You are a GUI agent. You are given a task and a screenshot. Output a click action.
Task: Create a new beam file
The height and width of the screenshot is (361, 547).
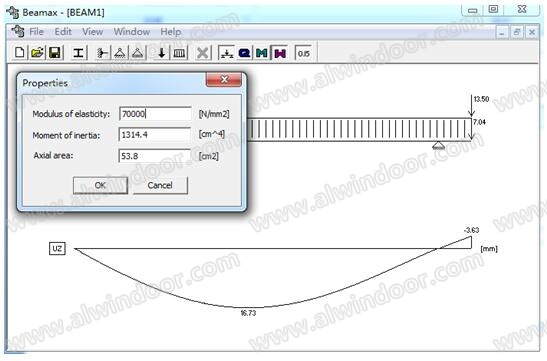(x=20, y=53)
